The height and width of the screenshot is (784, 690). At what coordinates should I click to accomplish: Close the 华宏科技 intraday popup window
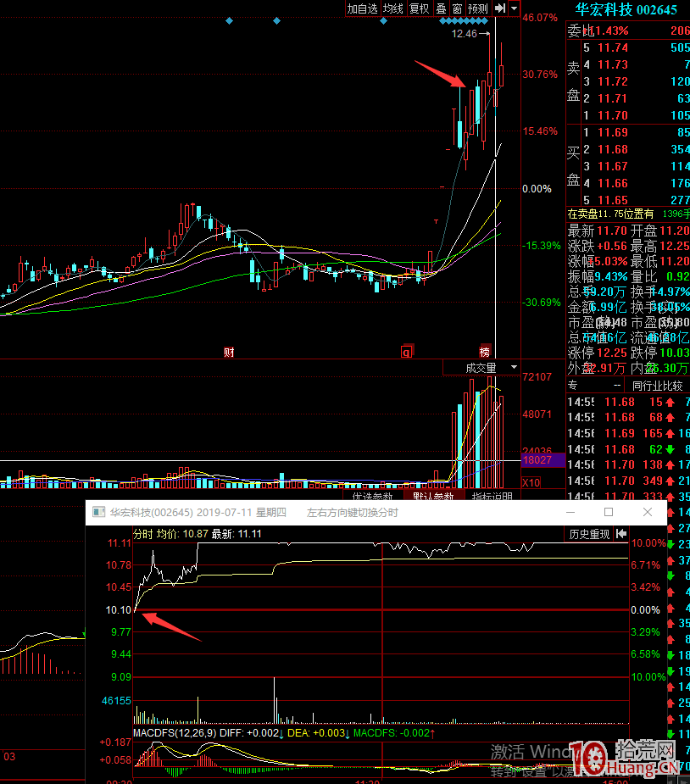(x=648, y=512)
